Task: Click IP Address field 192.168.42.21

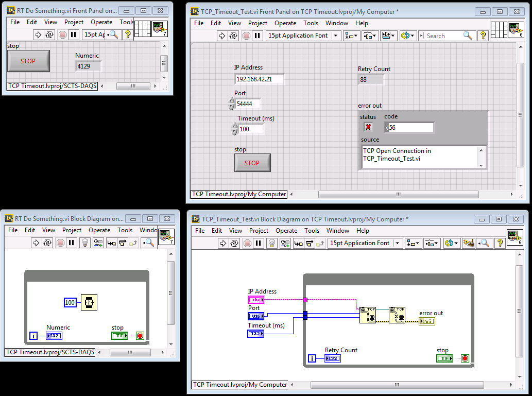Action: (259, 79)
